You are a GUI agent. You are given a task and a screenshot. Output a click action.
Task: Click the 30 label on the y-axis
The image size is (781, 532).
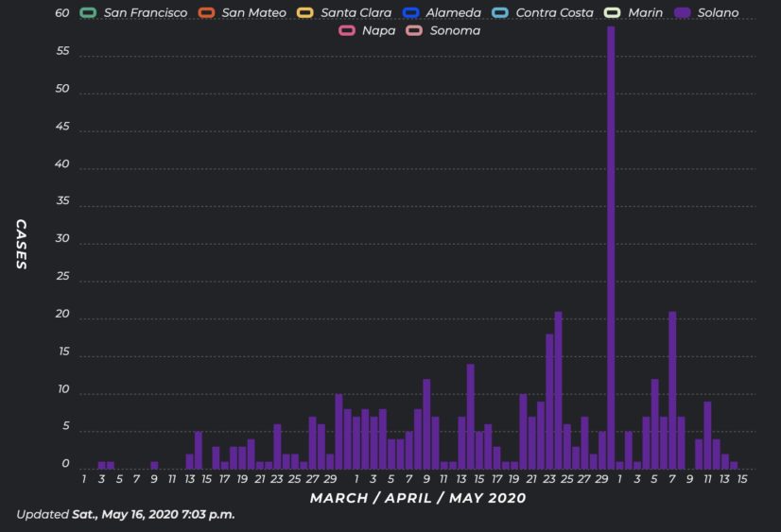click(62, 238)
